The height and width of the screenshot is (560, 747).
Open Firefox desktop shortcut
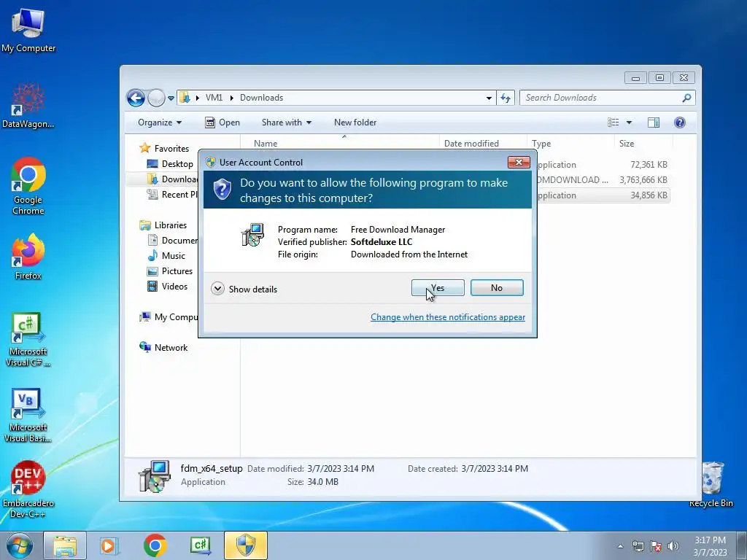28,257
